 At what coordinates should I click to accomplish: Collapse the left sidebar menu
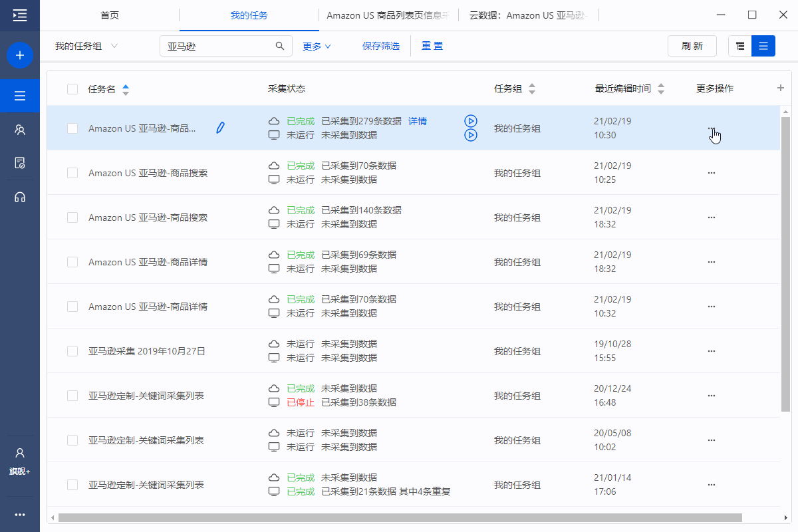tap(20, 15)
